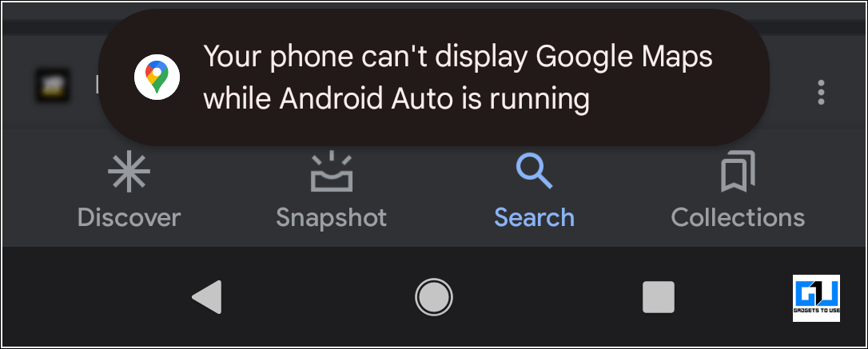The height and width of the screenshot is (349, 868).
Task: Tap "while Android Auto is running" line
Action: pyautogui.click(x=396, y=99)
